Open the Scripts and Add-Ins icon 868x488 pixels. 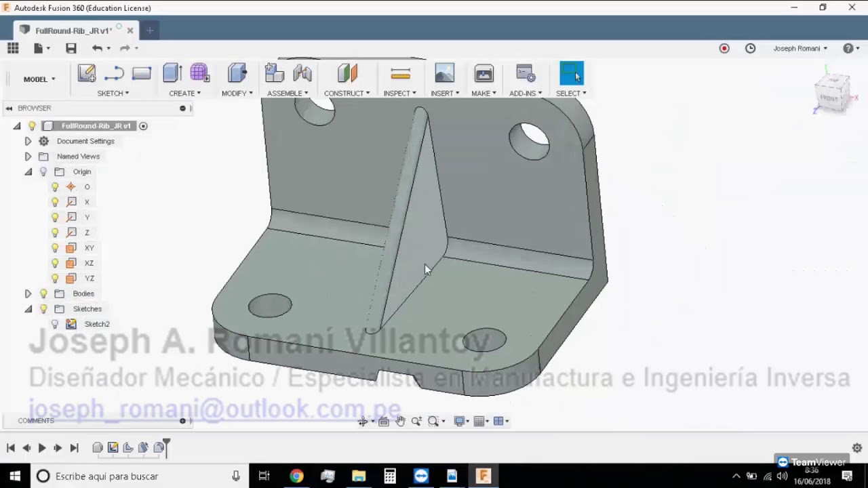(526, 73)
